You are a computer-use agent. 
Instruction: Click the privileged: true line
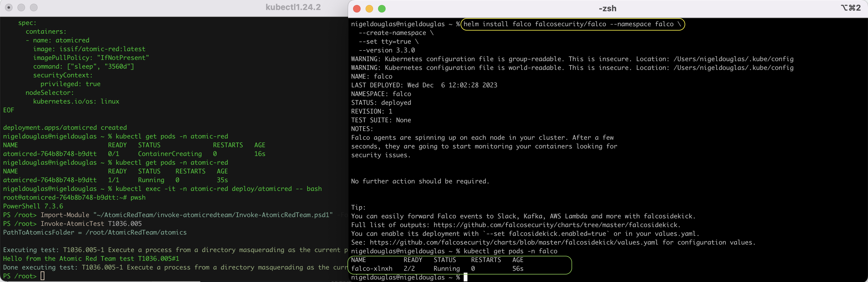tap(70, 84)
